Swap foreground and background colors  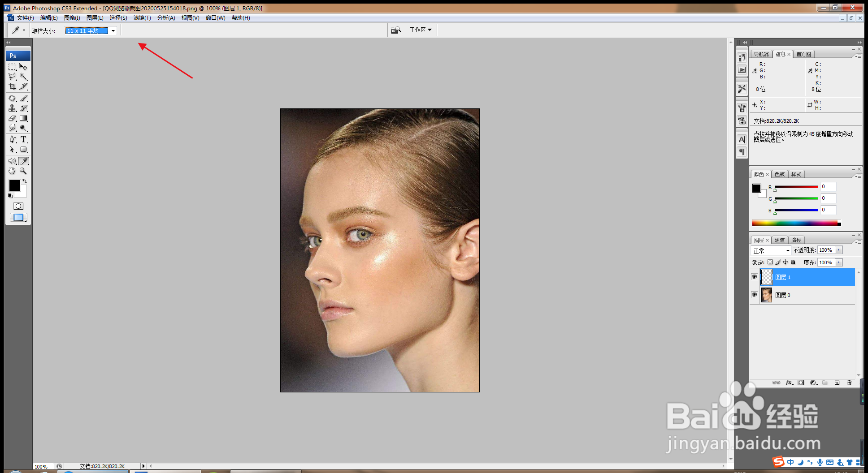(x=25, y=181)
